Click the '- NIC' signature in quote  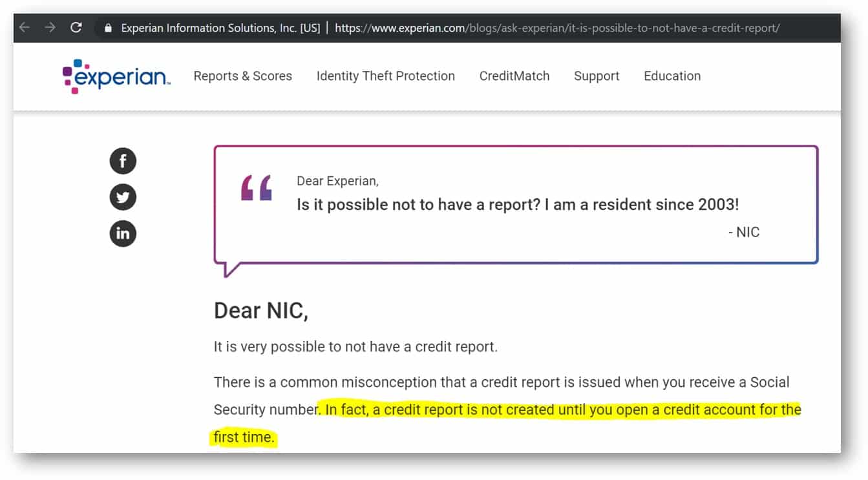744,233
